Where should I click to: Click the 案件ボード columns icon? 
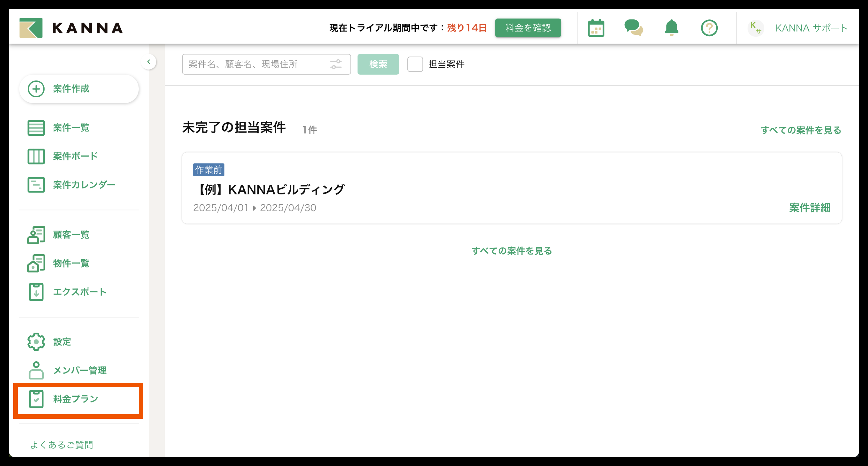point(36,156)
